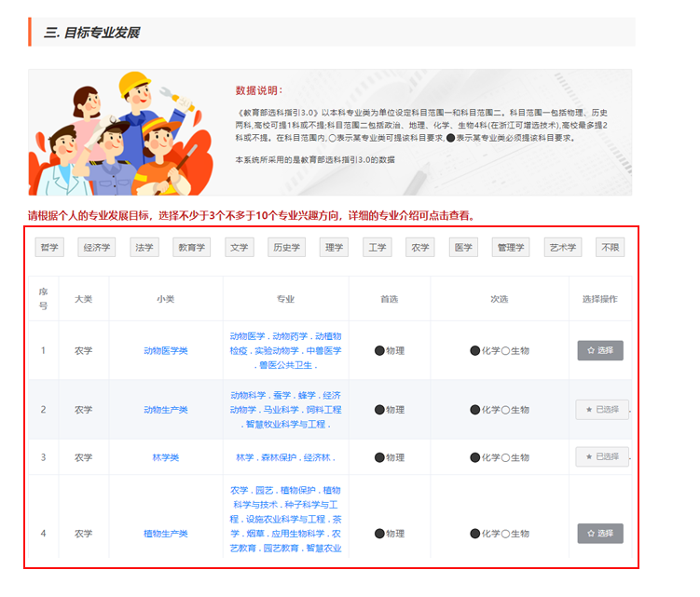Click the star 选择 button for 植物生产类
This screenshot has width=700, height=597.
pyautogui.click(x=600, y=533)
